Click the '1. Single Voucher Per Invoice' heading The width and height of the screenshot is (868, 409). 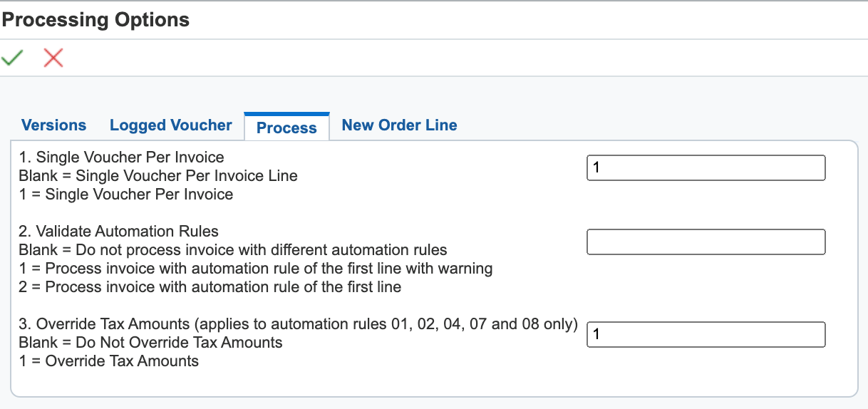click(122, 157)
